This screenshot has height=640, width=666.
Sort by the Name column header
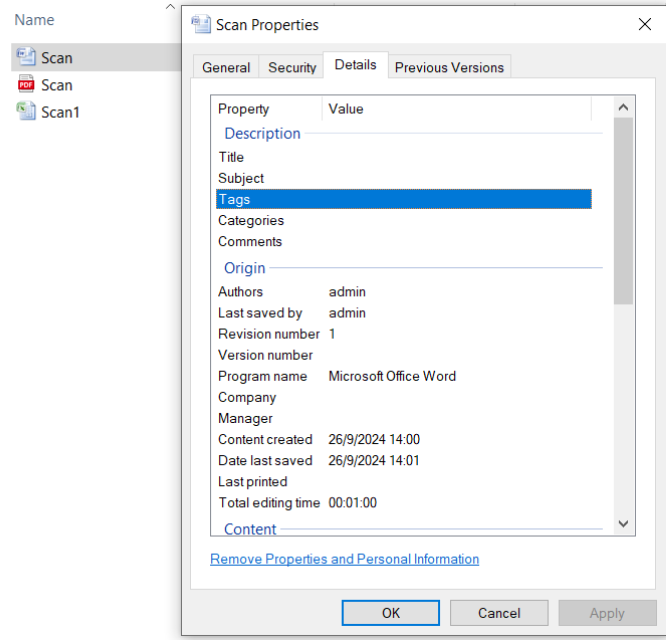pyautogui.click(x=35, y=20)
